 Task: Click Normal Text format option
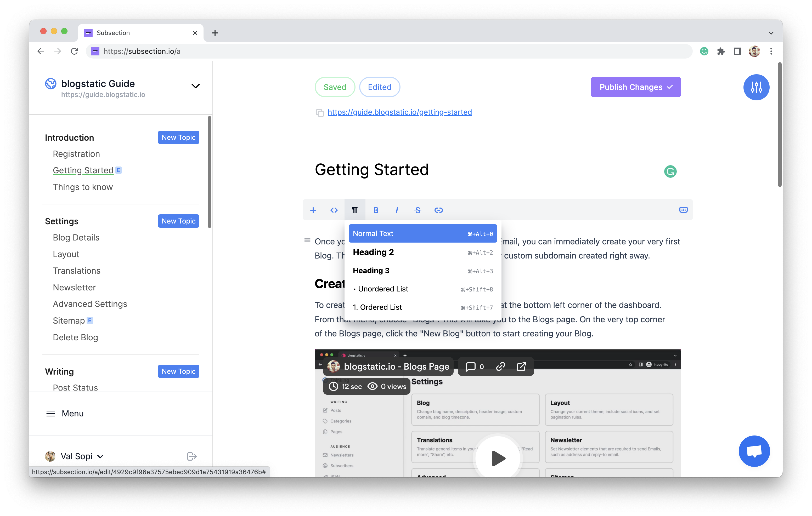[x=422, y=233]
